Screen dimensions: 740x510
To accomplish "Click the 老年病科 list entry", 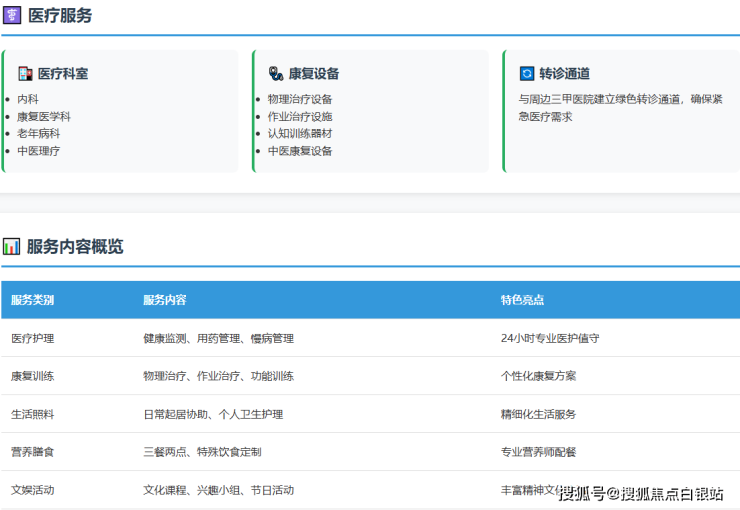I will [39, 133].
